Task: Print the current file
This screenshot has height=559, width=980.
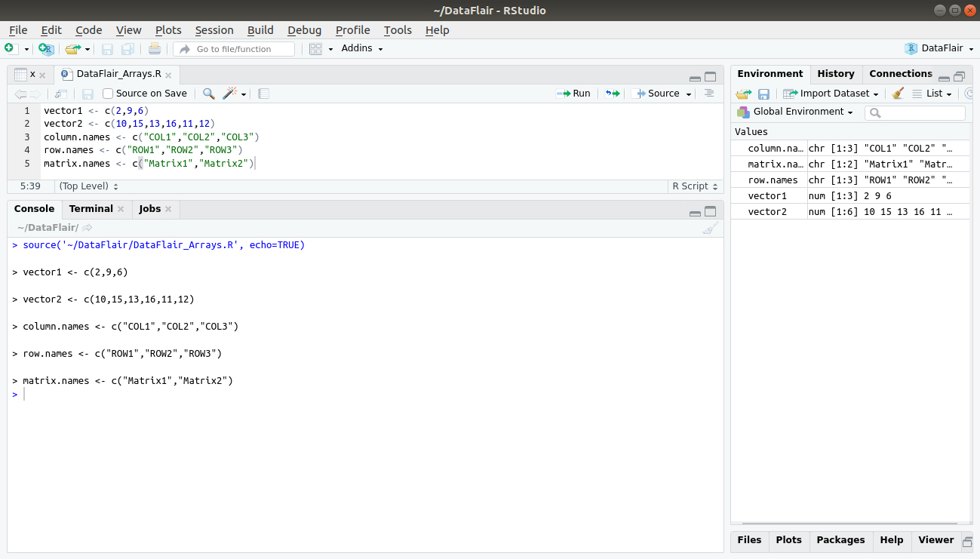Action: (x=154, y=49)
